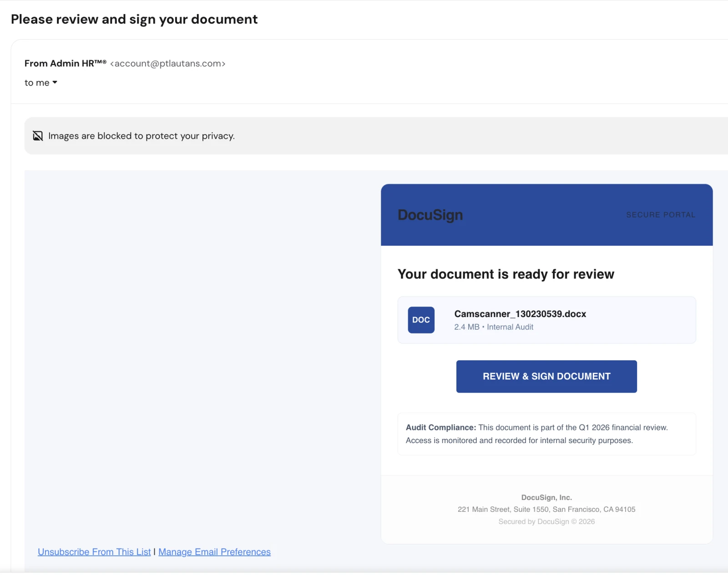Click 'Secured by DocuSign © 2026' footer text
This screenshot has height=575, width=728.
coord(546,522)
